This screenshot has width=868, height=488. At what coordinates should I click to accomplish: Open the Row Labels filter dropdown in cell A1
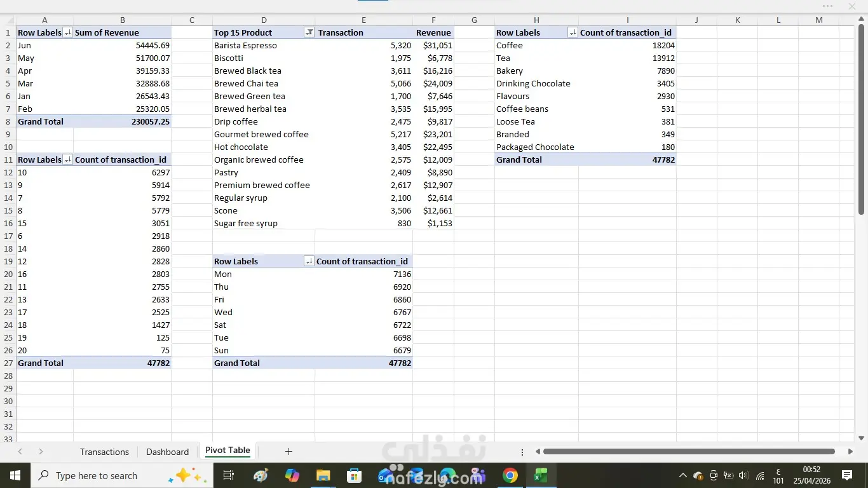[x=68, y=32]
